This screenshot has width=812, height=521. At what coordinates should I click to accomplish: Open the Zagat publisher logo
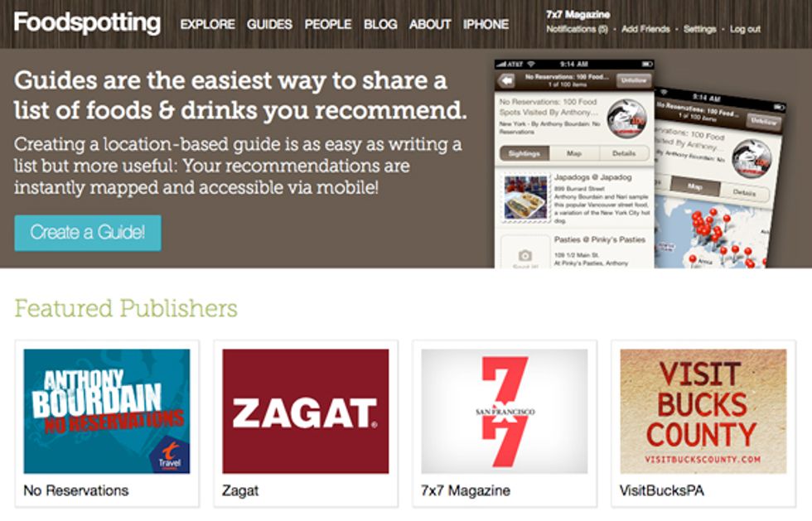pyautogui.click(x=306, y=411)
